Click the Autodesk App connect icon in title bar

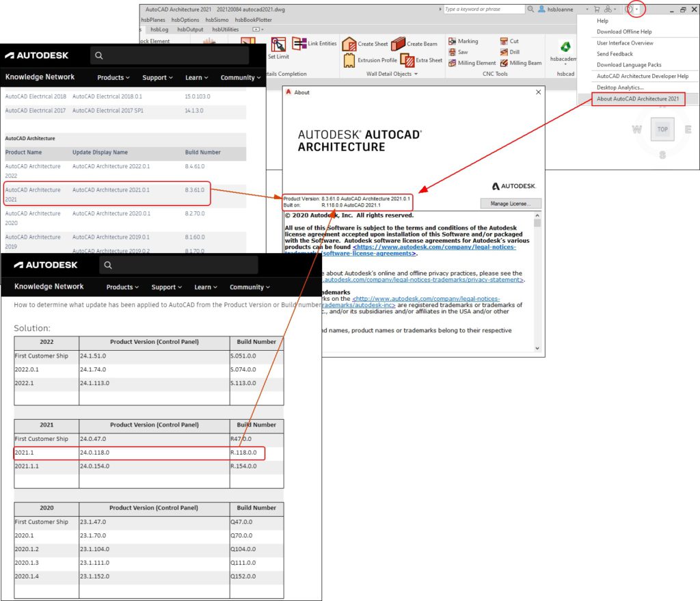point(608,9)
